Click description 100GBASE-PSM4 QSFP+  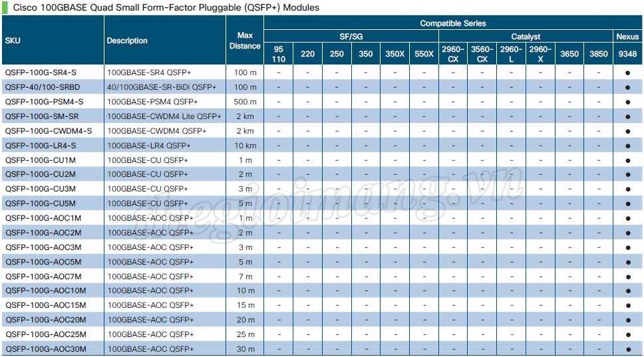pos(152,102)
